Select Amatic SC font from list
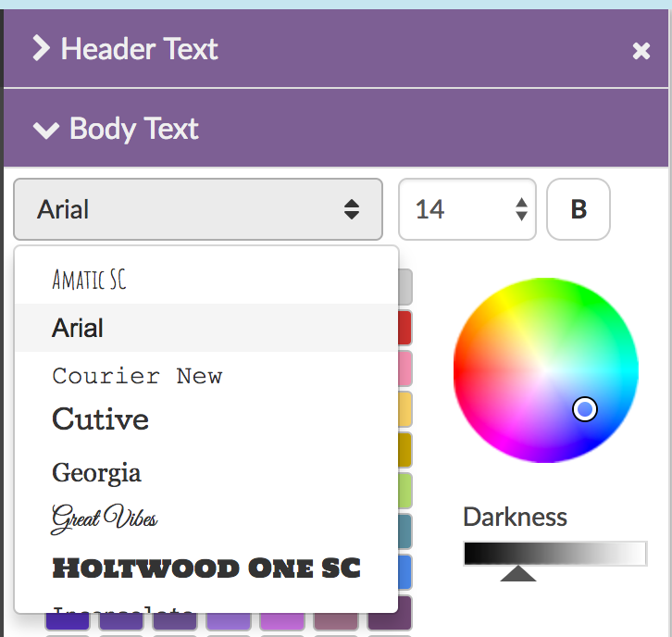Image resolution: width=672 pixels, height=637 pixels. 206,280
